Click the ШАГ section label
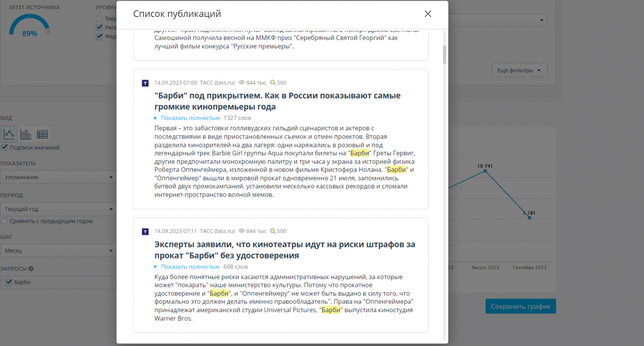Image resolution: width=644 pixels, height=346 pixels. (x=6, y=237)
